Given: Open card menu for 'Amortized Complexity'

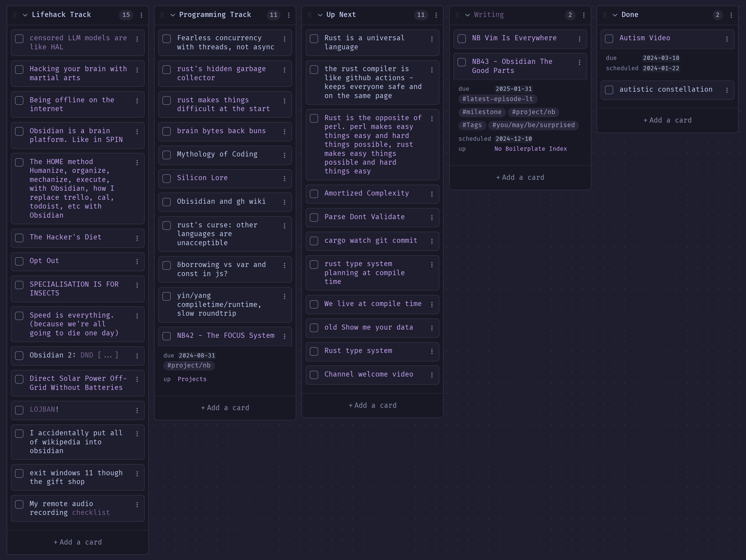Looking at the screenshot, I should coord(432,194).
